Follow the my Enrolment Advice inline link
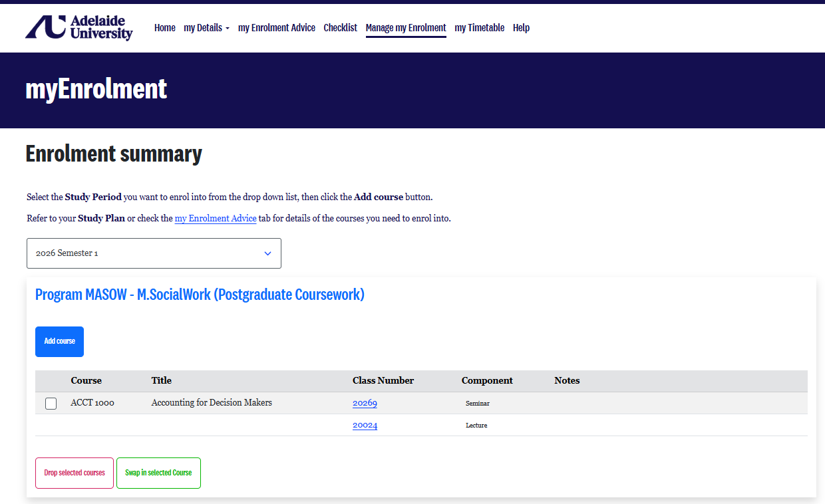This screenshot has height=504, width=825. tap(216, 219)
